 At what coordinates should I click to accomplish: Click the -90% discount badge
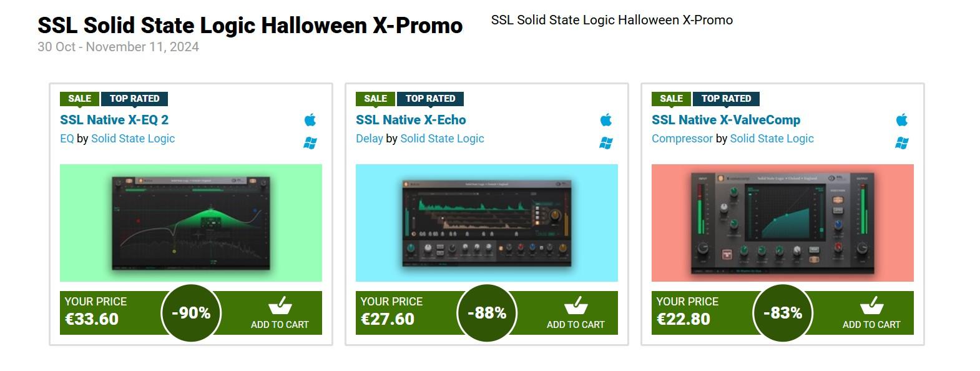point(191,312)
